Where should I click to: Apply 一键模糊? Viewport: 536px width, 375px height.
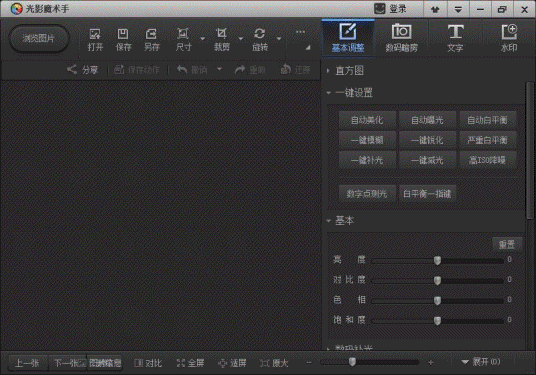click(367, 140)
